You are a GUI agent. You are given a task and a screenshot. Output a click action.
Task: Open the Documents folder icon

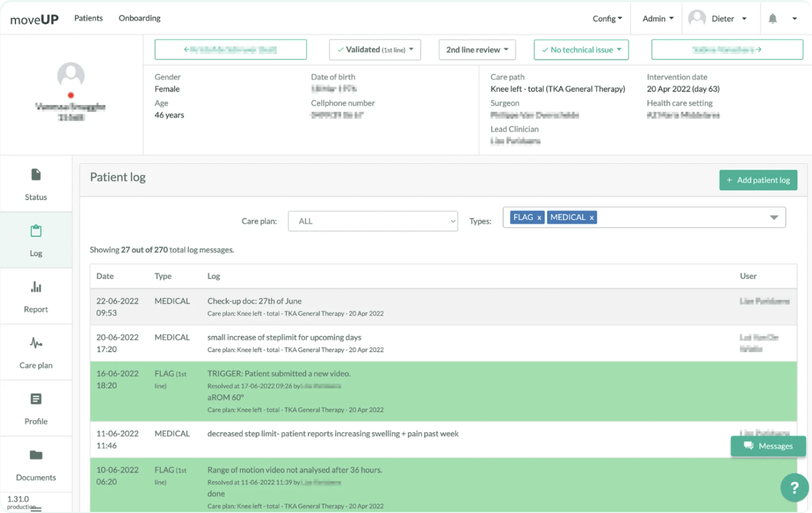tap(36, 455)
